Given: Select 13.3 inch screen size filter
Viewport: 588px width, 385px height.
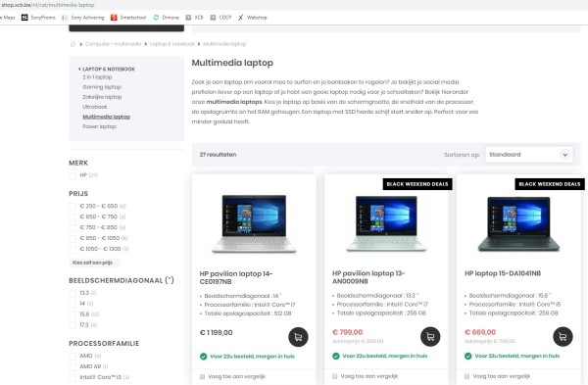Looking at the screenshot, I should click(73, 293).
